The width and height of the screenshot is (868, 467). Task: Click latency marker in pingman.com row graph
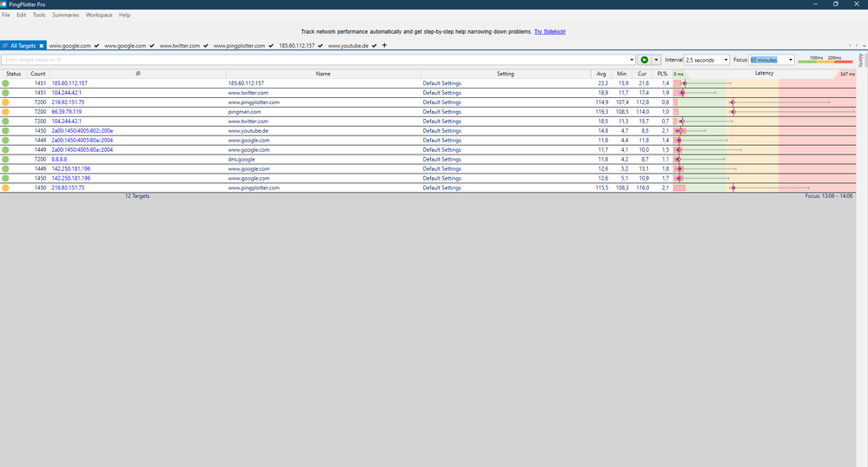[733, 112]
